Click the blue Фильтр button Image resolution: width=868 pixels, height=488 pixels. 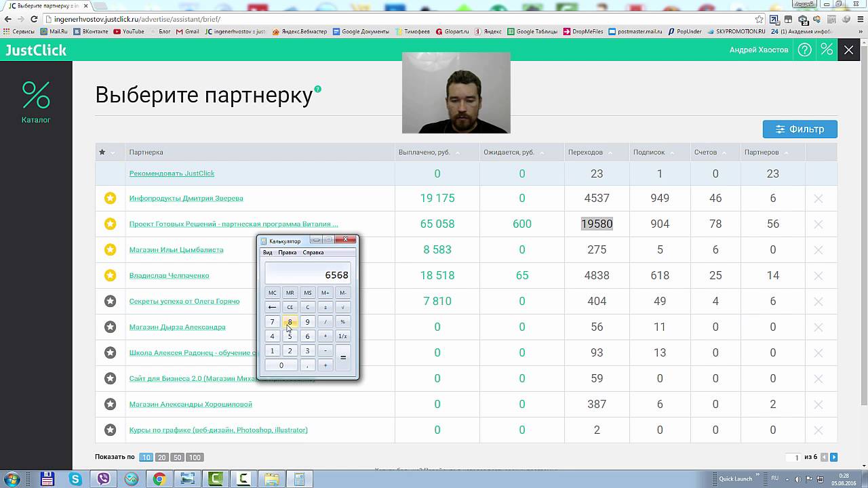click(800, 129)
